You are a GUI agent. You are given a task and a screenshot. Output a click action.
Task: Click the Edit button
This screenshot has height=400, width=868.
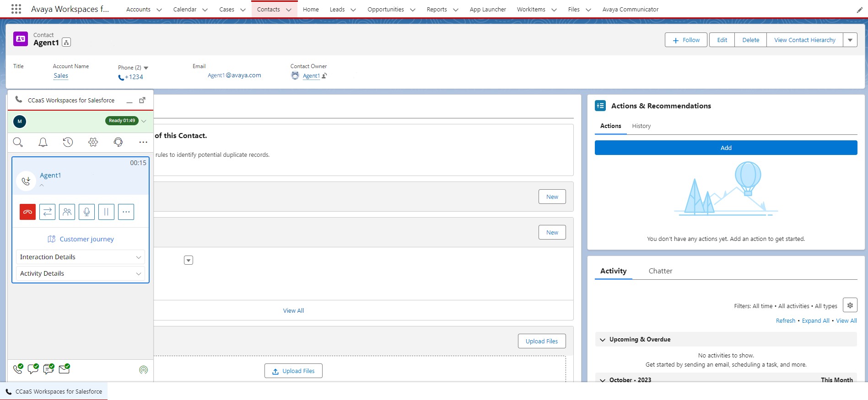722,40
